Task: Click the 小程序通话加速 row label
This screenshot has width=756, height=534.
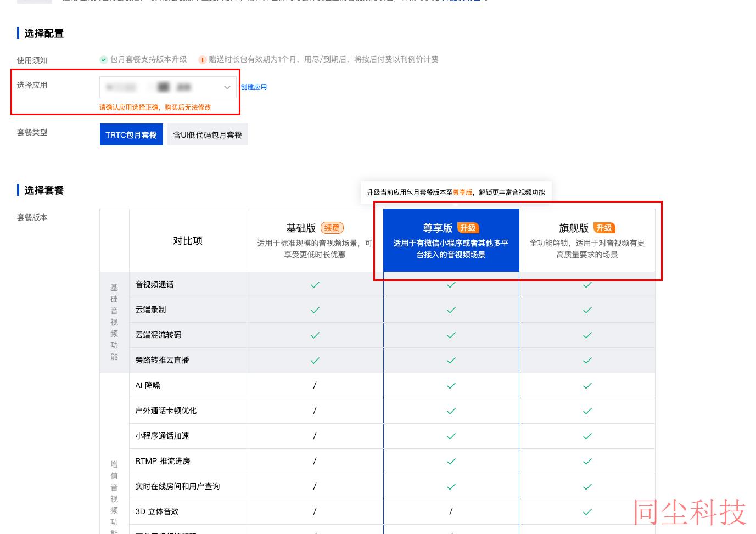Action: (162, 436)
